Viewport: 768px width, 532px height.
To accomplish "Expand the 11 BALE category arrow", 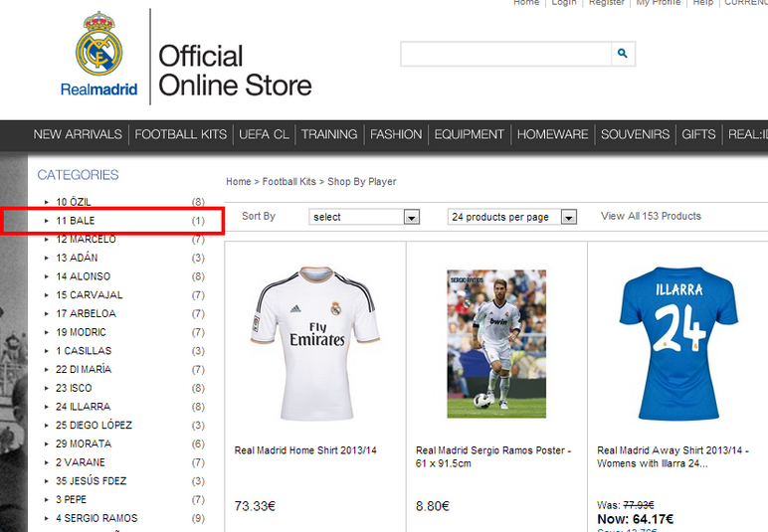I will (x=46, y=221).
